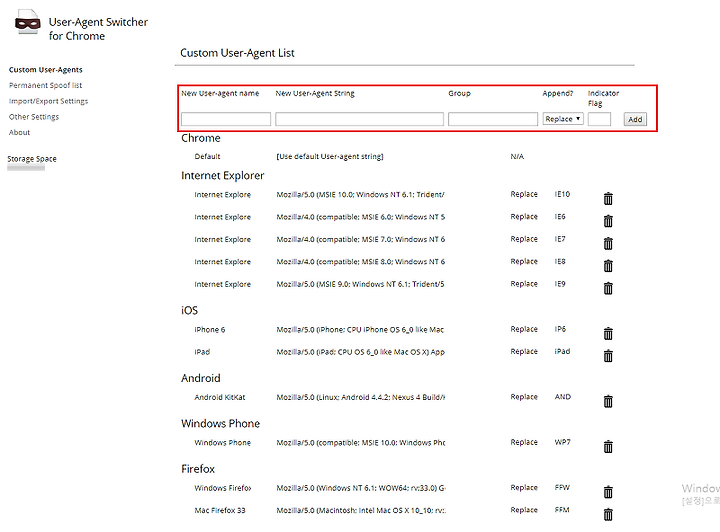Delete the IE8 user-agent entry
The width and height of the screenshot is (720, 532).
pyautogui.click(x=608, y=266)
